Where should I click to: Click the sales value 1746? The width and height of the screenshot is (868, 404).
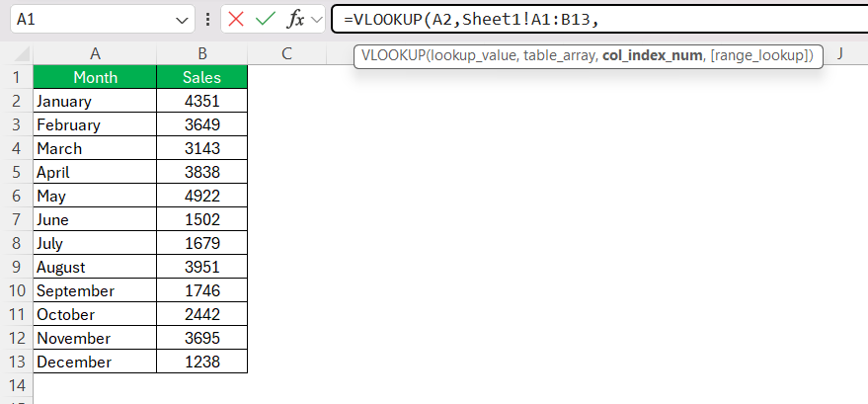click(x=202, y=290)
